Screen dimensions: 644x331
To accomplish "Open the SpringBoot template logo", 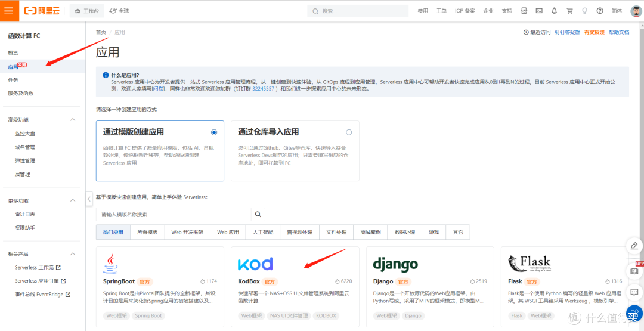I will [109, 264].
